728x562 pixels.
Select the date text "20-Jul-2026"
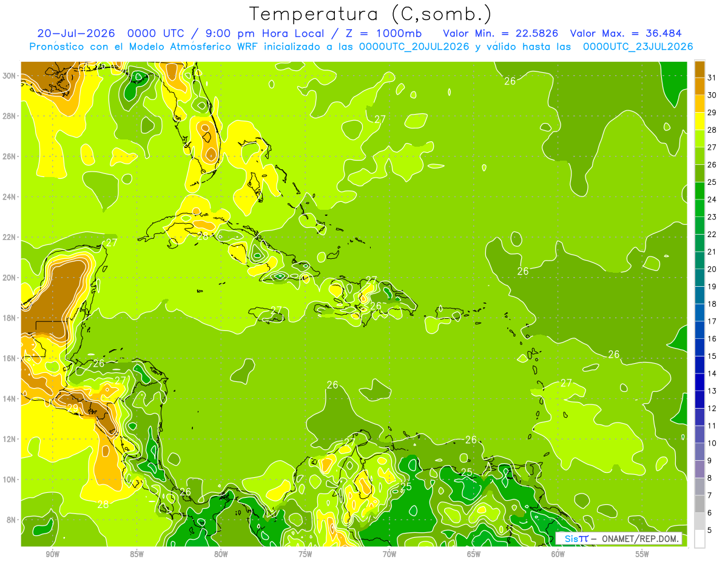coord(75,33)
